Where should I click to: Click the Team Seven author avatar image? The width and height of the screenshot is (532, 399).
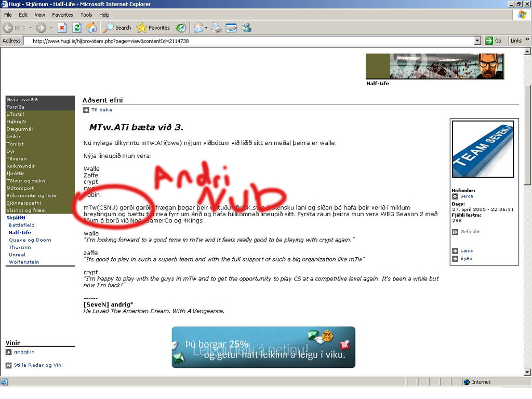[x=483, y=149]
